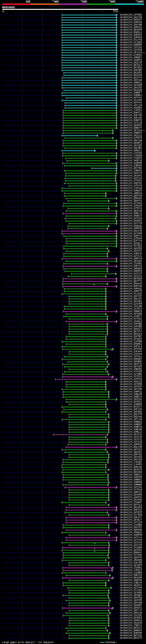Open hit UniRef100_Q9LMB1

click(x=131, y=148)
